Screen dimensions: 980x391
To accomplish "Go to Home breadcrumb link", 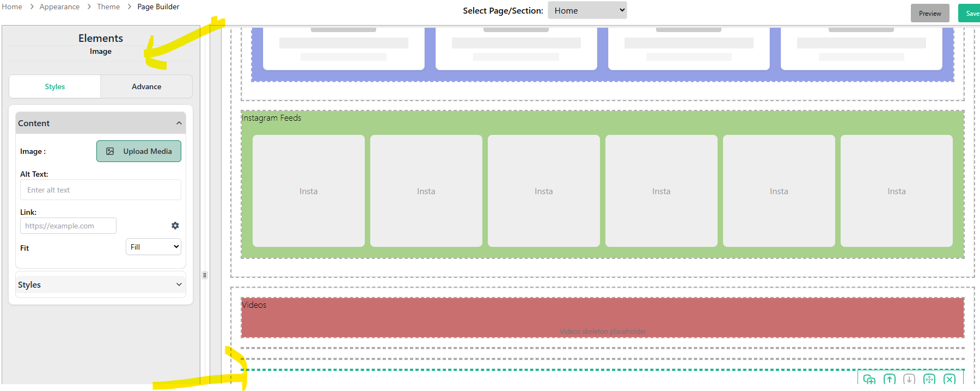I will [x=12, y=7].
